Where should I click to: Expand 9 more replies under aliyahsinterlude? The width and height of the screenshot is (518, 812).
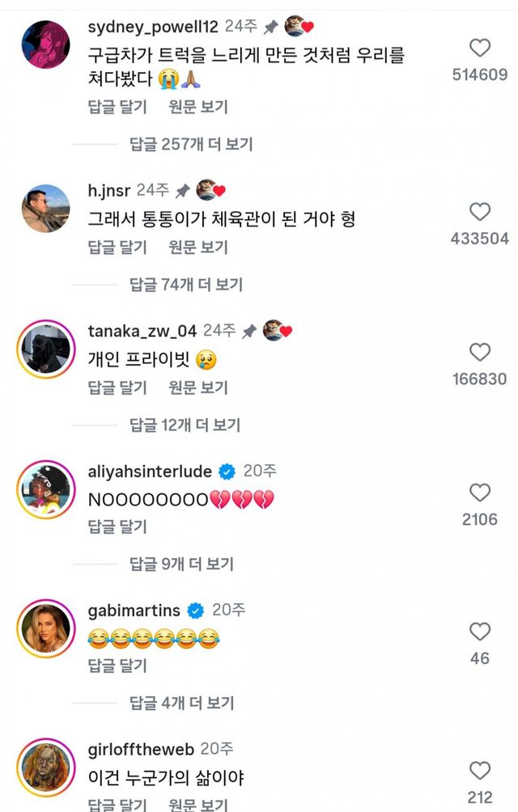181,564
